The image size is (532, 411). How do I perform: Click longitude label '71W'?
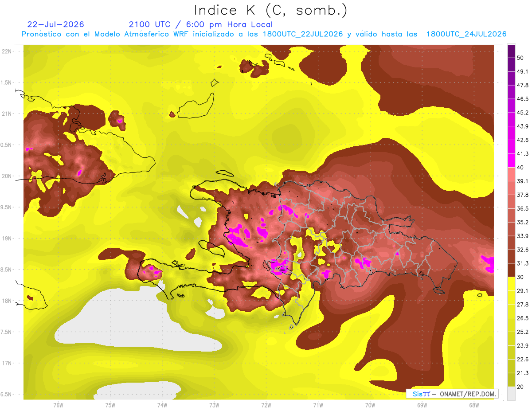[x=318, y=405]
